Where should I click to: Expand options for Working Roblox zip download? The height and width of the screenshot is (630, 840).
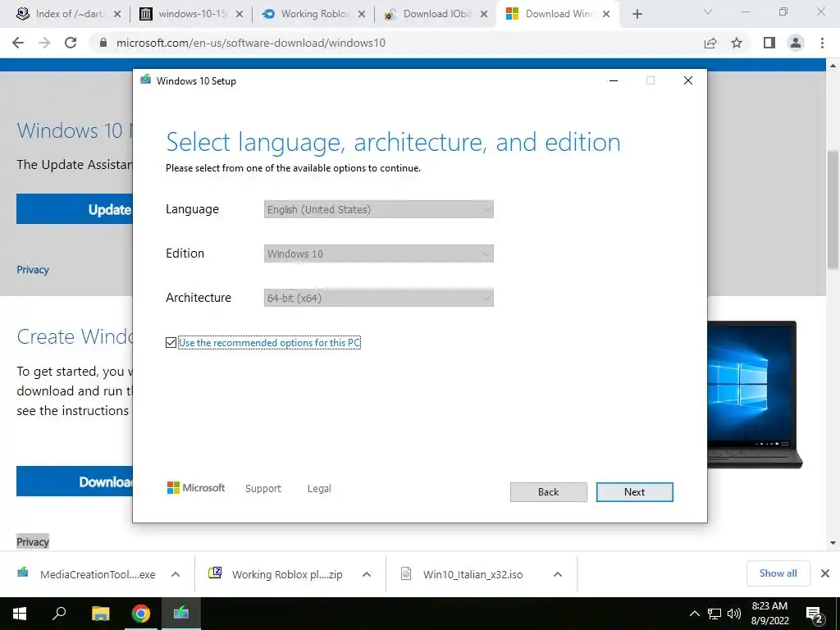(367, 574)
